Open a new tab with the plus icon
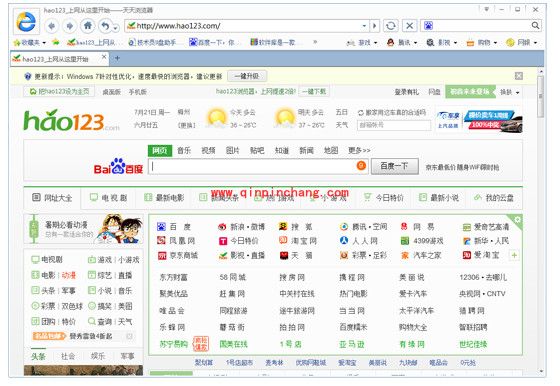Image resolution: width=560 pixels, height=386 pixels. click(x=117, y=58)
